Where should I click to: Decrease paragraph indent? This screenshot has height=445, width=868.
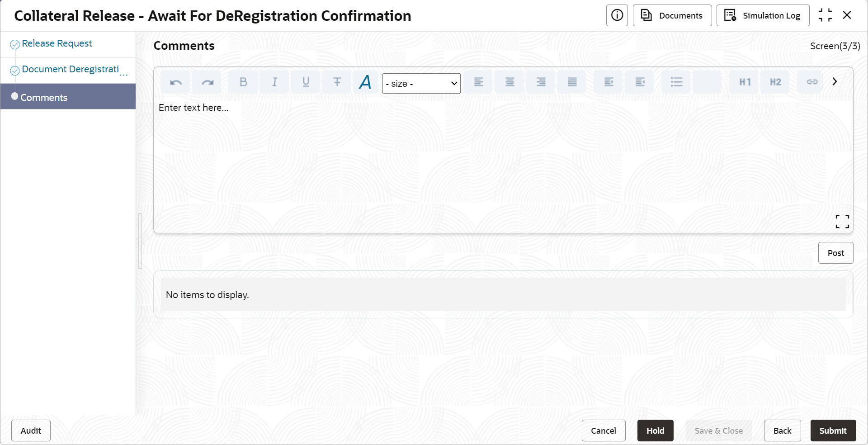click(x=640, y=82)
